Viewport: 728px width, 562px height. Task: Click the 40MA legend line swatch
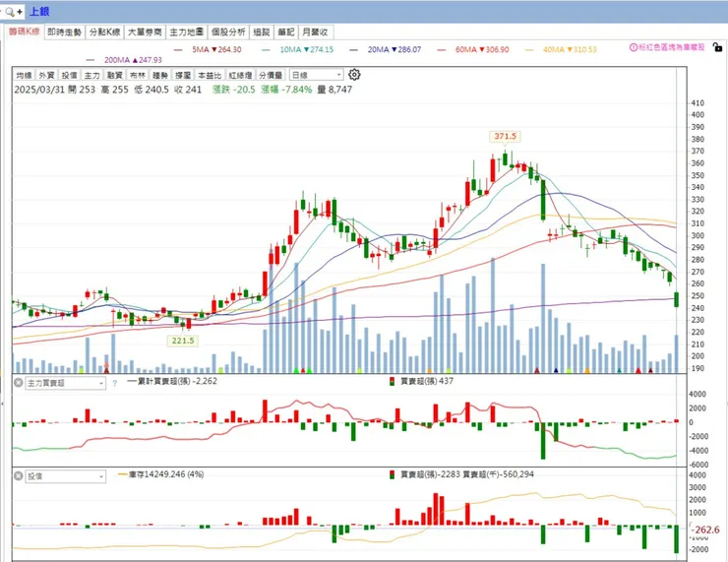click(x=529, y=49)
